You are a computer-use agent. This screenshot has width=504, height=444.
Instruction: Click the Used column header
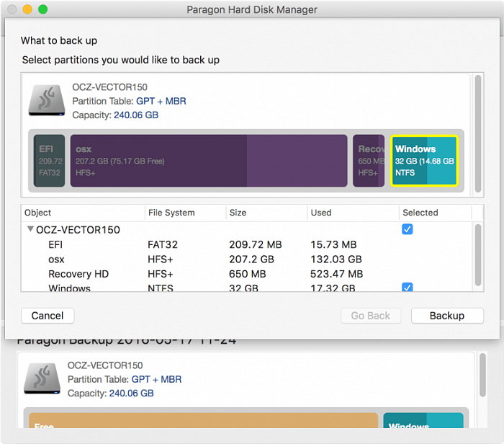click(353, 213)
